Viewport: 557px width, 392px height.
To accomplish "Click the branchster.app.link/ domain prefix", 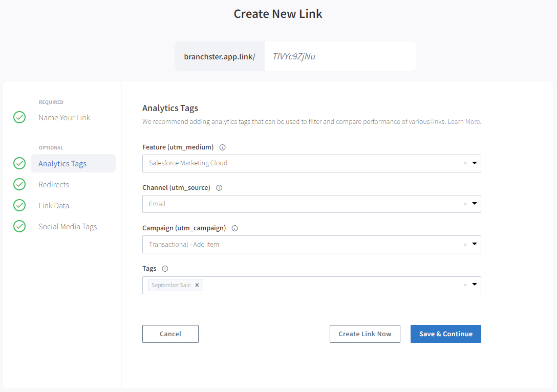I will coord(220,56).
